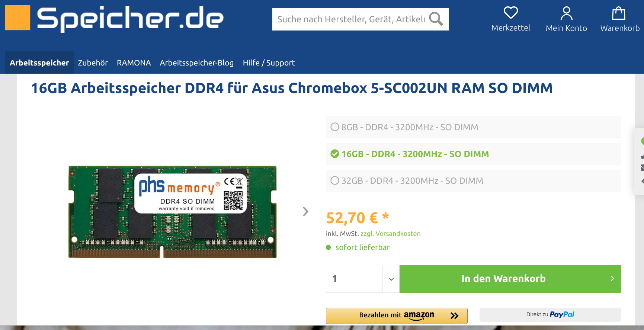Click the orange square Speicher.de logo
The height and width of the screenshot is (330, 644).
pos(17,17)
